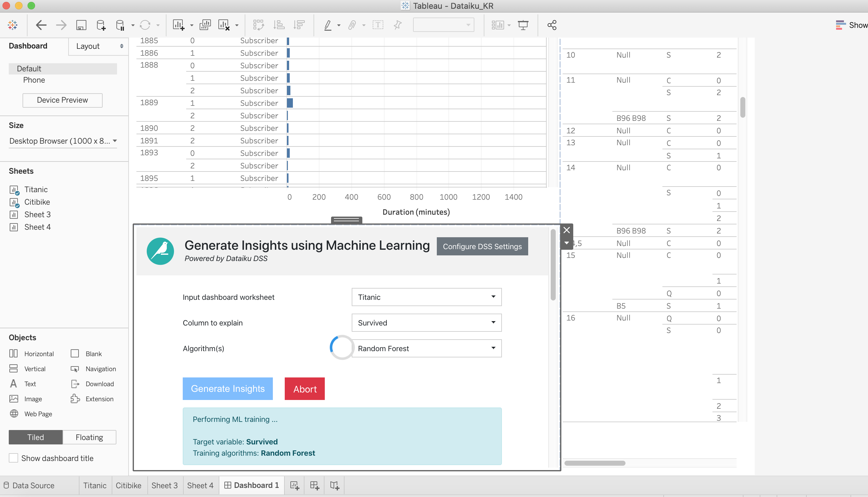Click the highlight pen icon
The height and width of the screenshot is (497, 868).
tap(328, 25)
